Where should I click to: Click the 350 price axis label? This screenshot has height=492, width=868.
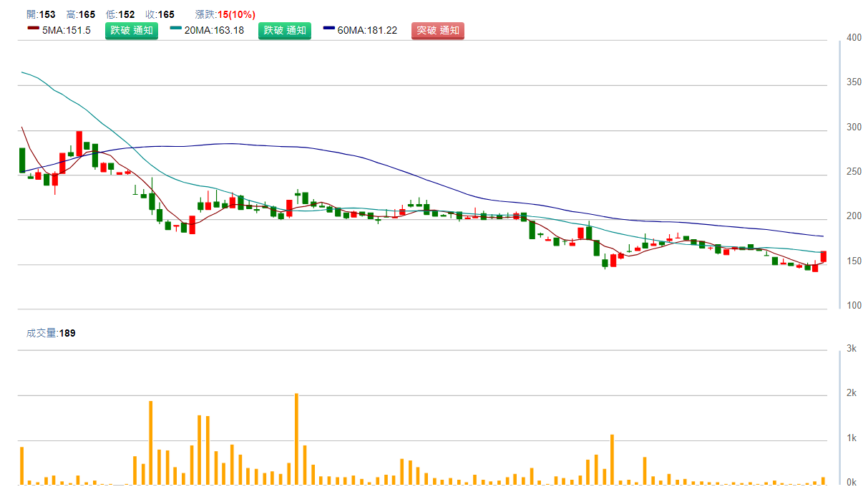pos(853,82)
